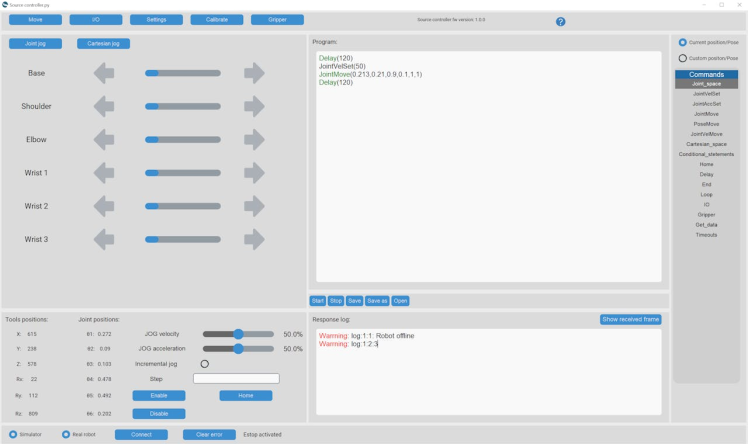Insert Loop command from list
Viewport: 748px width, 444px height.
706,195
